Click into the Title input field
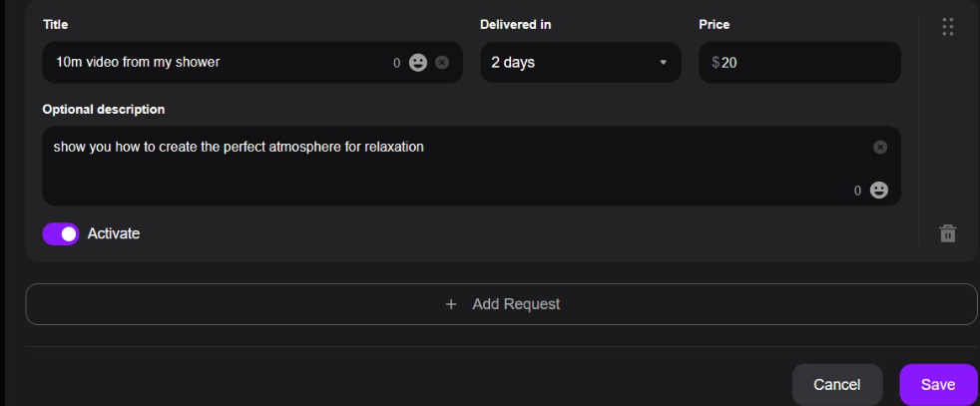The height and width of the screenshot is (406, 980). coord(220,62)
